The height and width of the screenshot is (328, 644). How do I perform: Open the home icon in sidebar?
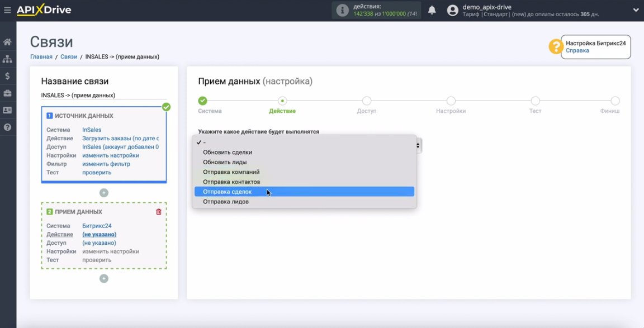pos(7,42)
